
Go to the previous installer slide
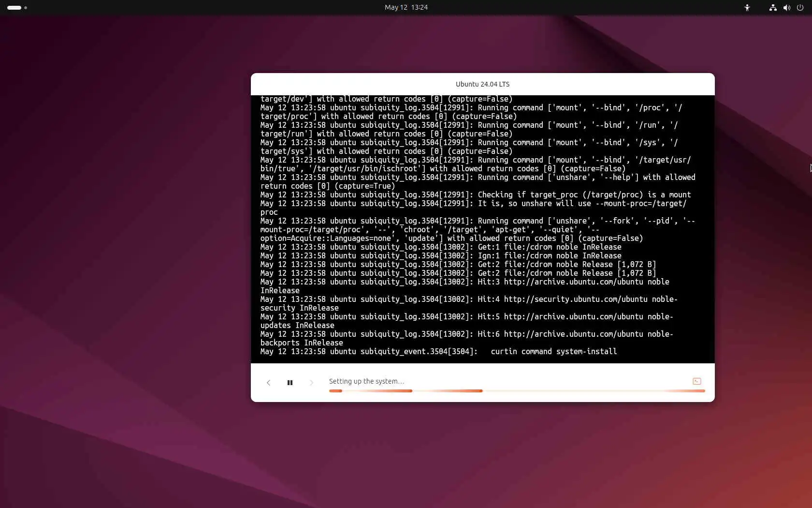269,383
